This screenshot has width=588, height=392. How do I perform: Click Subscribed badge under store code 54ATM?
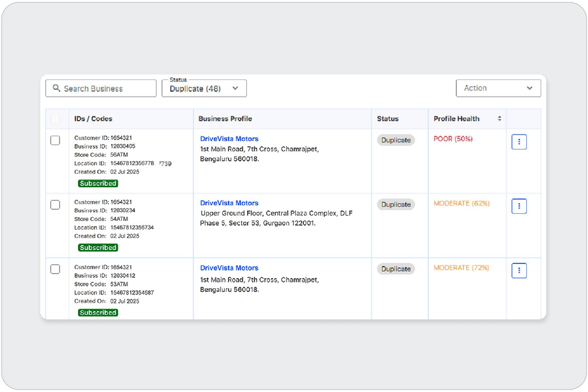pyautogui.click(x=98, y=248)
